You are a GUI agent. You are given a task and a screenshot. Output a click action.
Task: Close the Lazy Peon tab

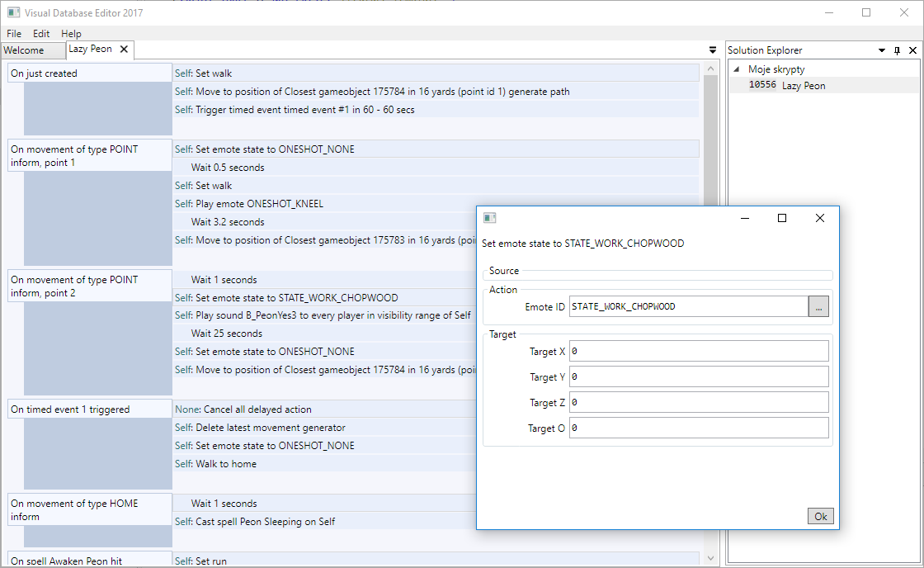pyautogui.click(x=125, y=49)
